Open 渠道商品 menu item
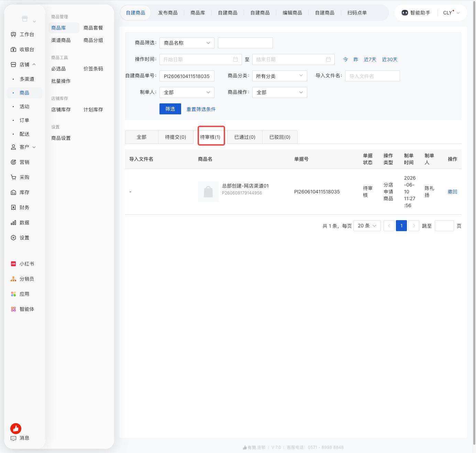The width and height of the screenshot is (476, 453). click(61, 40)
